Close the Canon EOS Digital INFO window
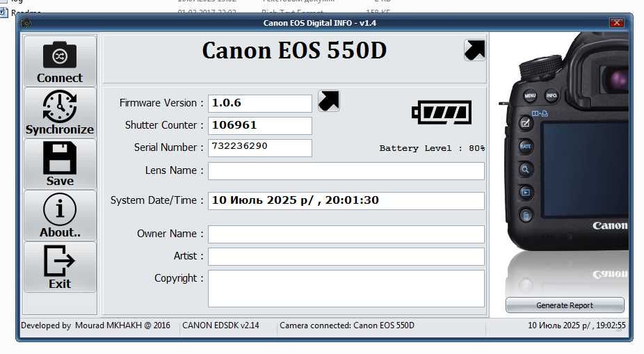 click(616, 23)
